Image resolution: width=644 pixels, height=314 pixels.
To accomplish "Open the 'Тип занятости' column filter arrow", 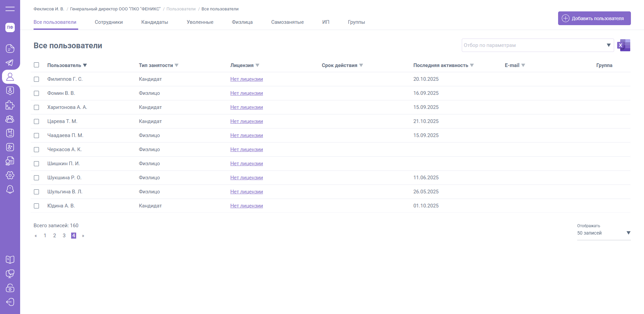I will [177, 65].
